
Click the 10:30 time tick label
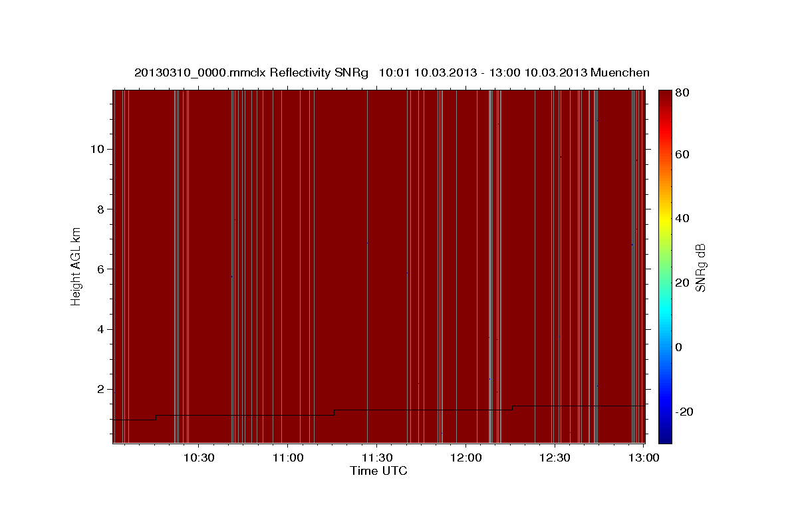pos(198,458)
